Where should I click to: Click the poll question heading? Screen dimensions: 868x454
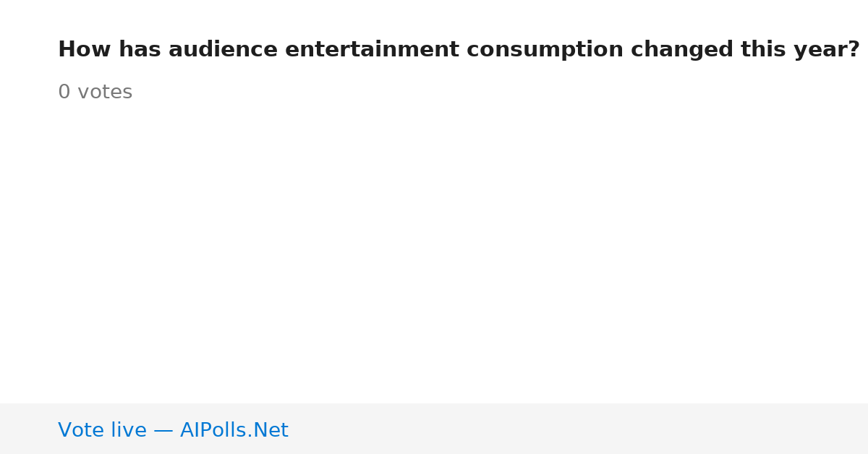click(459, 50)
